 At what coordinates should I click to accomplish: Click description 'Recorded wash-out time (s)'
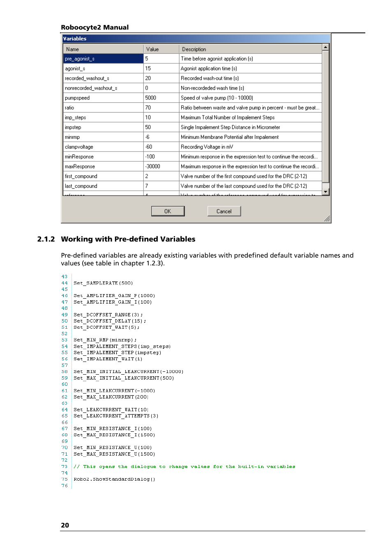coord(210,78)
